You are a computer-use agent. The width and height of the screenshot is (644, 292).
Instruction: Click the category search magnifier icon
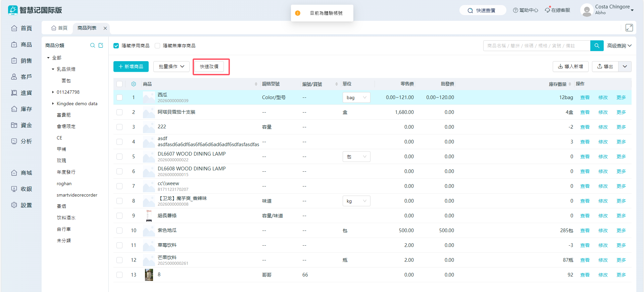pyautogui.click(x=93, y=45)
